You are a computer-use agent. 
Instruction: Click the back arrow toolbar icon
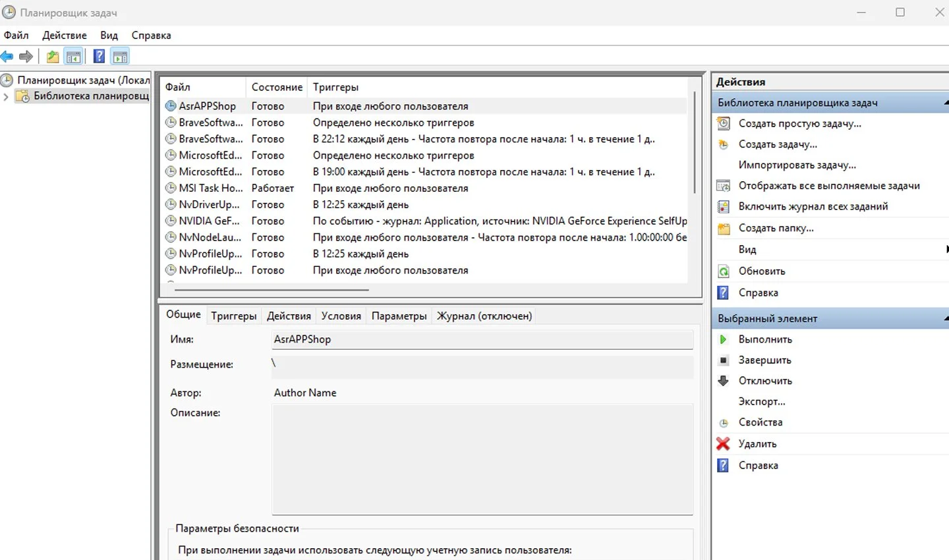coord(7,57)
